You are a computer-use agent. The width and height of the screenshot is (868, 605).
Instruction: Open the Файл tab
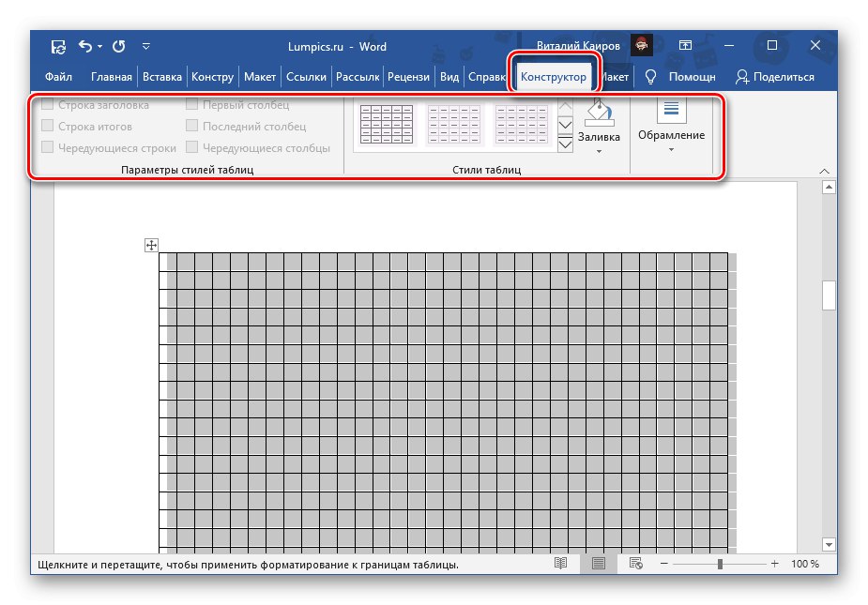pos(58,77)
